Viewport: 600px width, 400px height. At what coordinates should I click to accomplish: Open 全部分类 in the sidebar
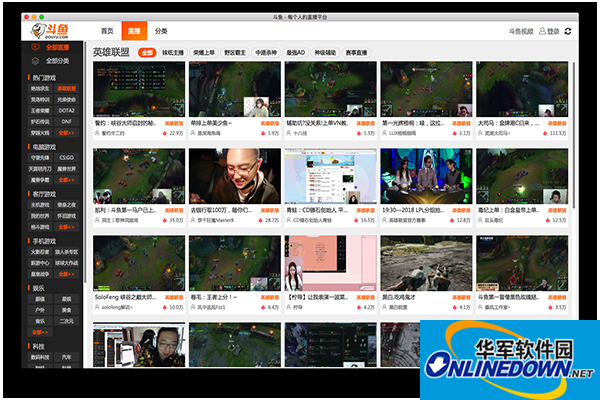[57, 61]
